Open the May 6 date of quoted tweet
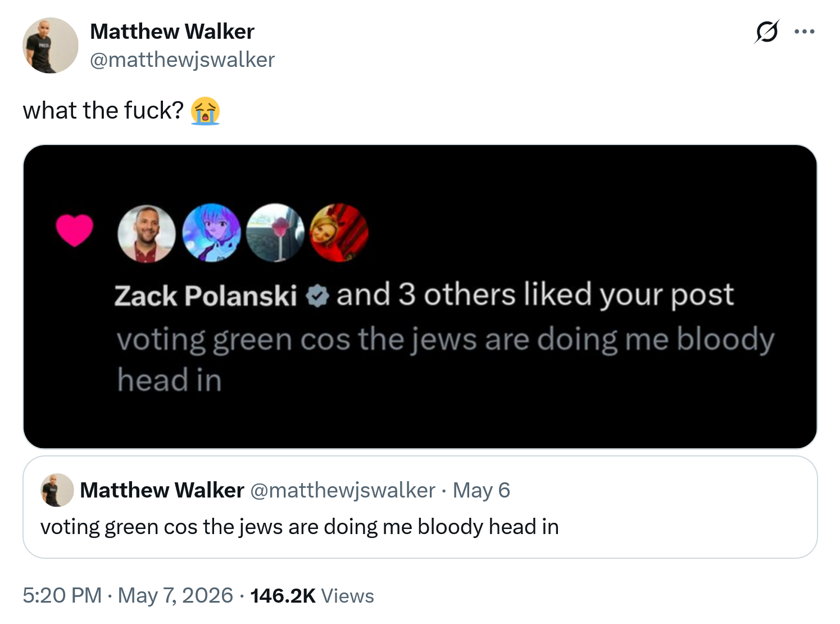Viewport: 840px width, 624px height. coord(482,490)
